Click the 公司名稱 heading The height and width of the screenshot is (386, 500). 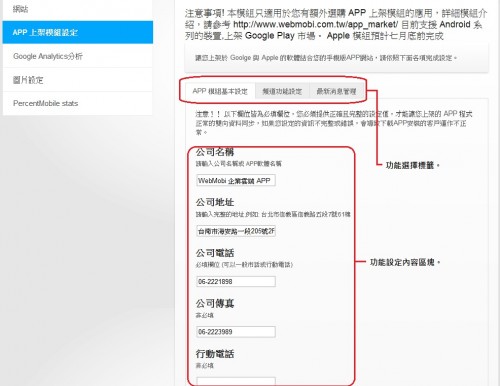pos(215,152)
